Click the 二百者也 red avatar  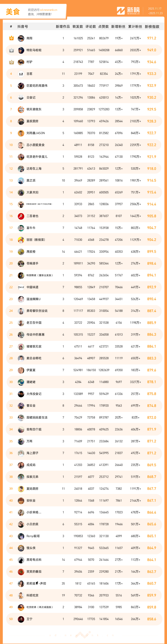click(x=21, y=216)
